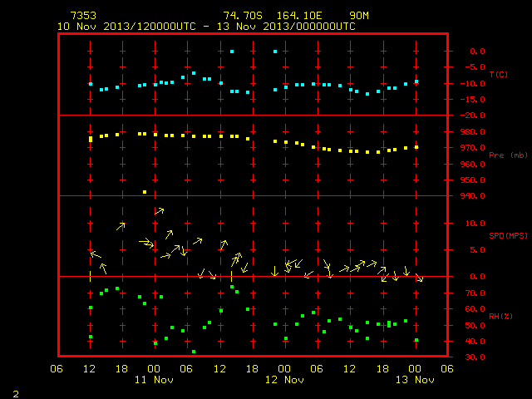Click the station ID 7353 in header
This screenshot has height=399, width=532.
[x=83, y=16]
